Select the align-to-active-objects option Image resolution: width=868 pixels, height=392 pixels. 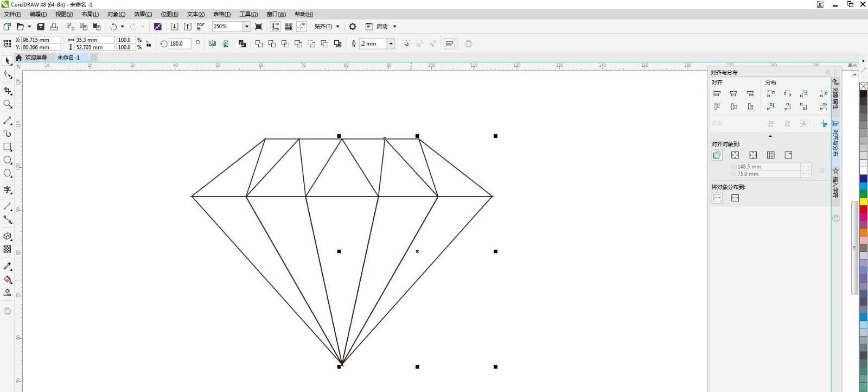tap(717, 155)
